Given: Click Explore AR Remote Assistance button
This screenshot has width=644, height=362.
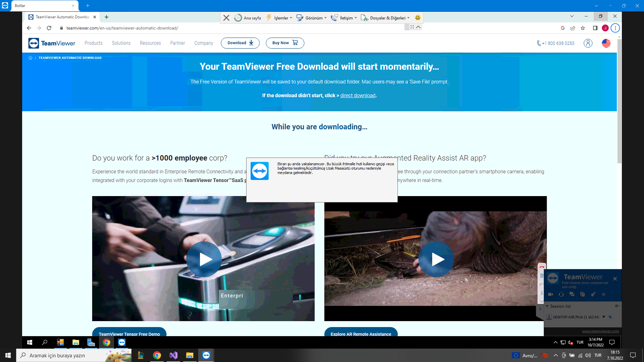Looking at the screenshot, I should [x=361, y=333].
